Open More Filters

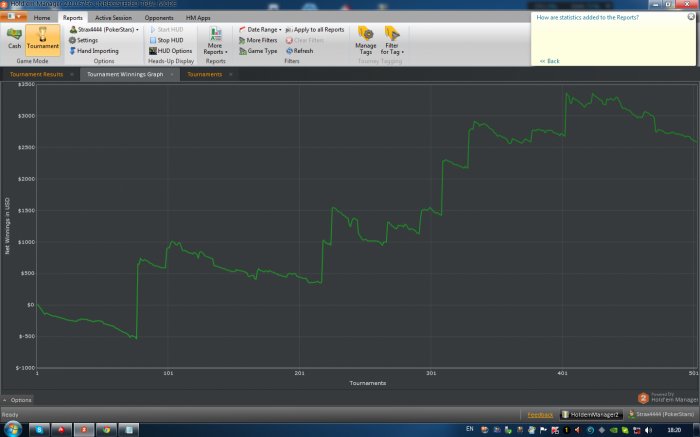261,40
